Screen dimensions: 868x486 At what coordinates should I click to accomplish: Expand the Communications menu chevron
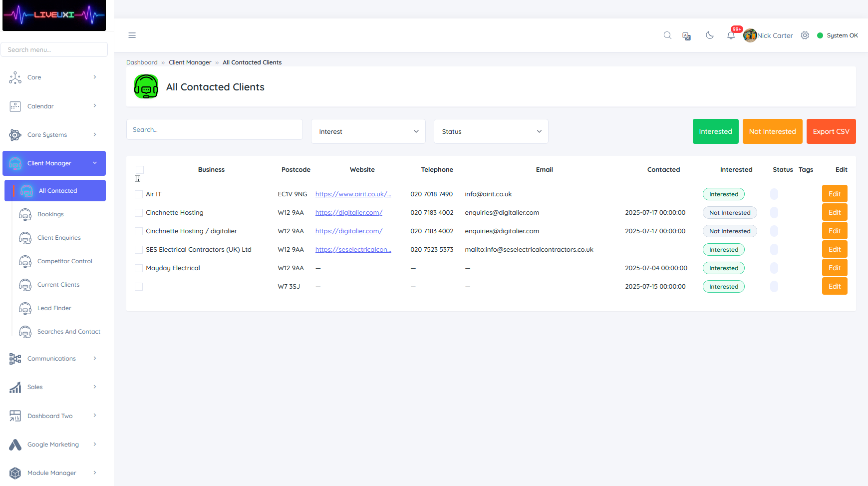pyautogui.click(x=95, y=358)
